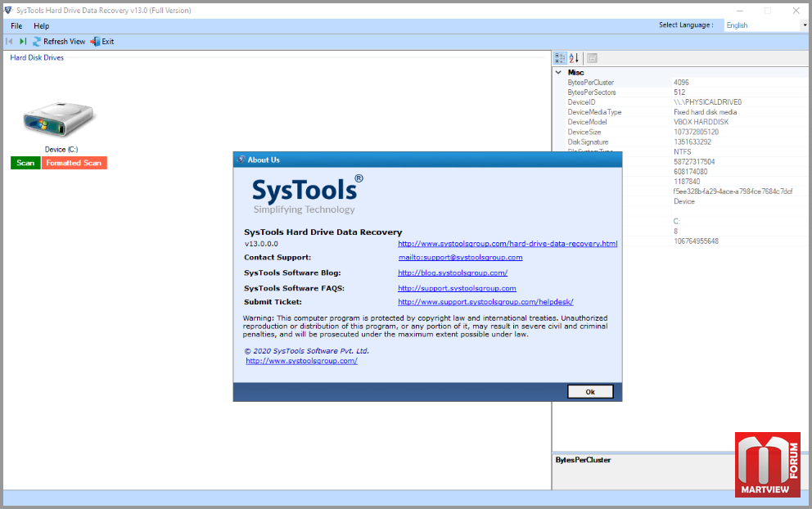This screenshot has height=509, width=812.
Task: Click the SysTools app icon in title bar
Action: pos(8,11)
